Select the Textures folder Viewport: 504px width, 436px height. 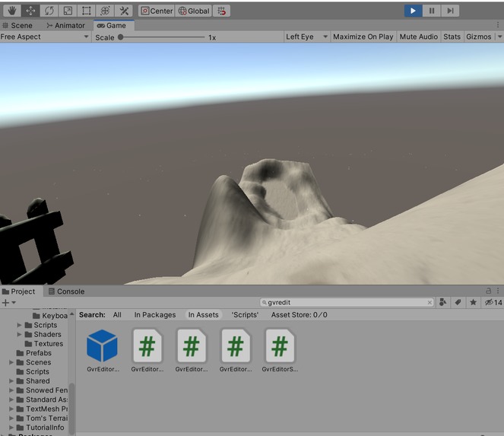44,344
